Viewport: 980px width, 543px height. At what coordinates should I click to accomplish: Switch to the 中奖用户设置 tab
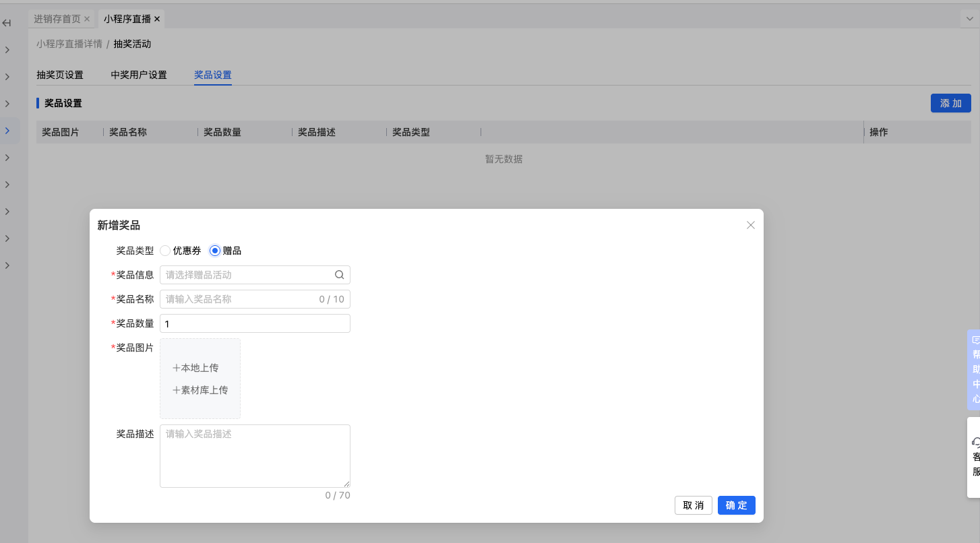coord(139,75)
